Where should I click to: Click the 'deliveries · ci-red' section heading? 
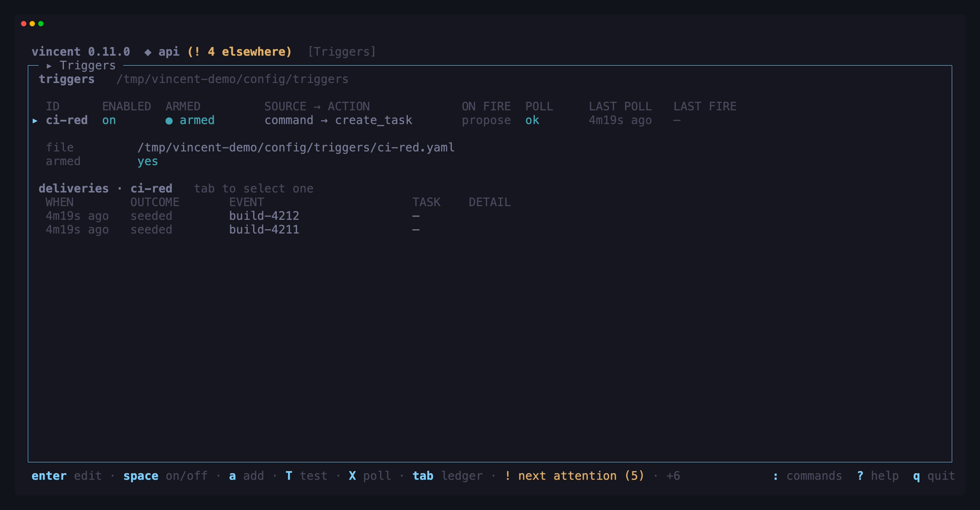pos(105,188)
